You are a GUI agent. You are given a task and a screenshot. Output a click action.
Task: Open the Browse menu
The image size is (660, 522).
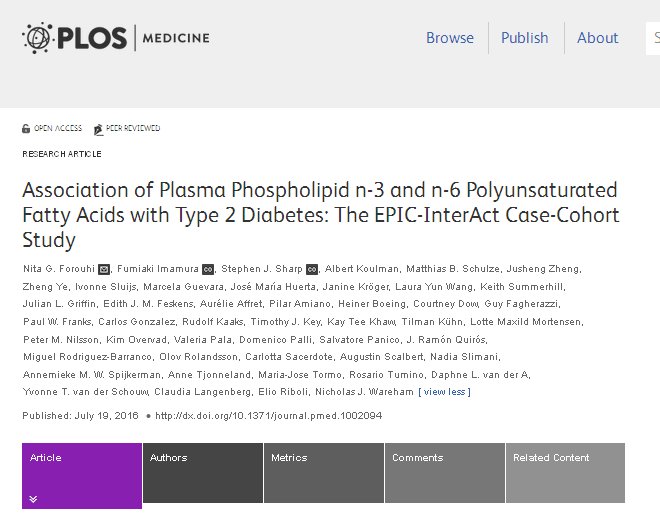[450, 38]
